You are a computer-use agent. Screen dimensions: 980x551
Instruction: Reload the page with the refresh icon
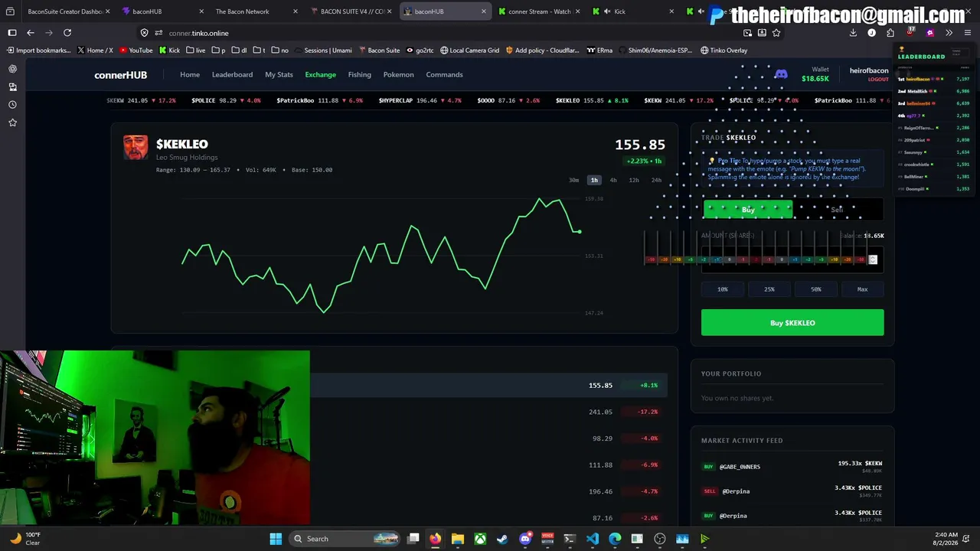point(67,33)
